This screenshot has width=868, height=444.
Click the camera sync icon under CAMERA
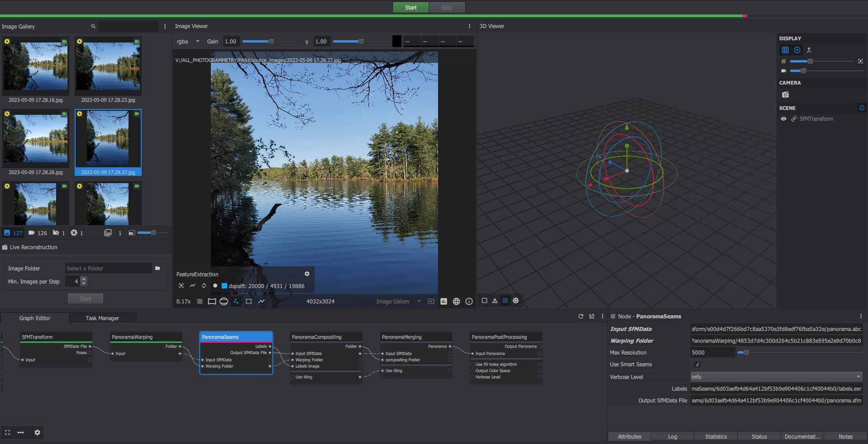click(x=785, y=94)
